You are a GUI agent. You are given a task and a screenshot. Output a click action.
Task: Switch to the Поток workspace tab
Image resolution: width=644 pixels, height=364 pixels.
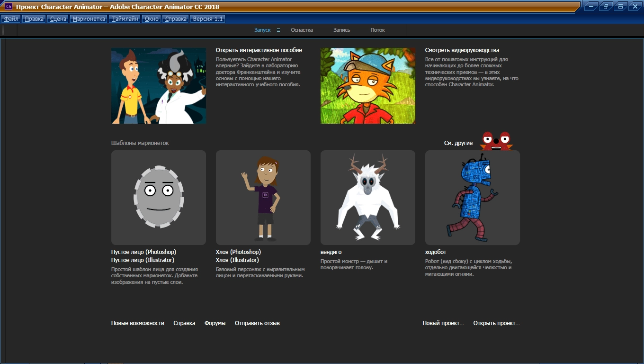tap(377, 30)
